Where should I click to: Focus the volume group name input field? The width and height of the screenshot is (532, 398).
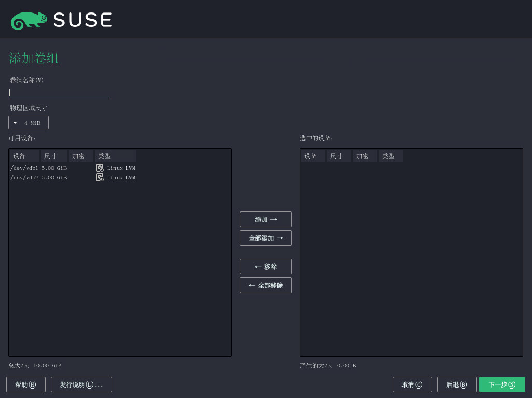pos(58,92)
